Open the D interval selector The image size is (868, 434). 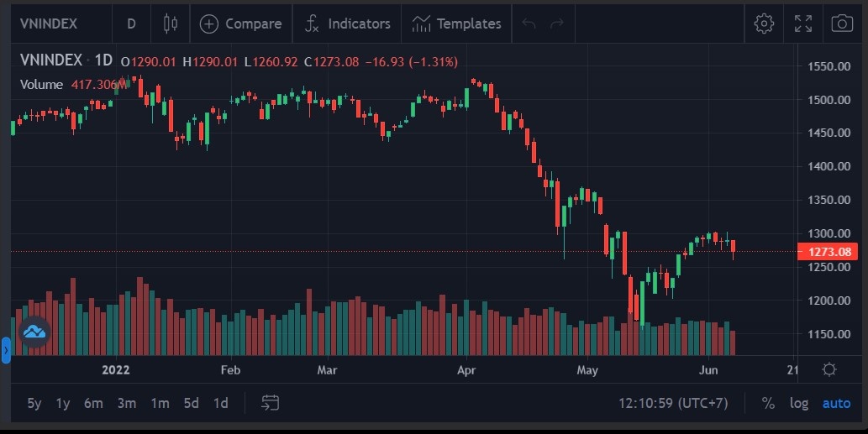(x=131, y=24)
